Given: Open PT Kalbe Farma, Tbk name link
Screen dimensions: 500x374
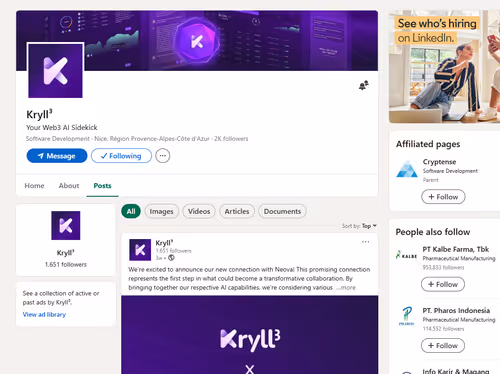Looking at the screenshot, I should 456,249.
